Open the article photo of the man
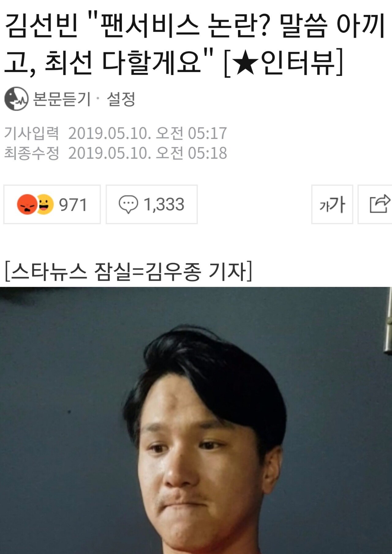 coord(196,420)
